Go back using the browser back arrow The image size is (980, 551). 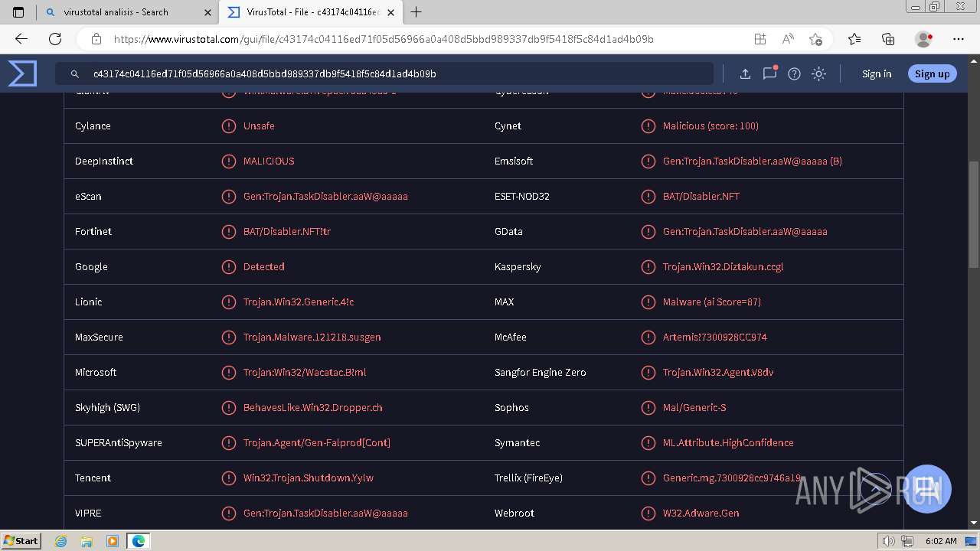[21, 39]
